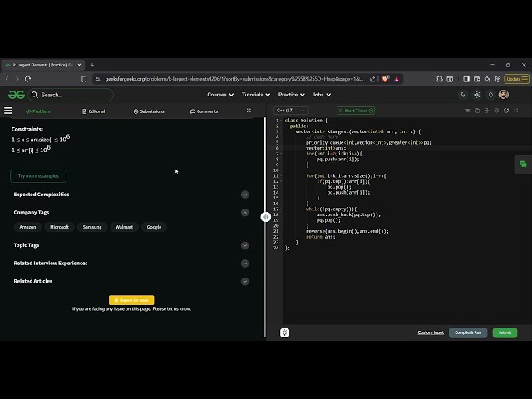
Task: Open editor settings gear icon
Action: (496, 111)
